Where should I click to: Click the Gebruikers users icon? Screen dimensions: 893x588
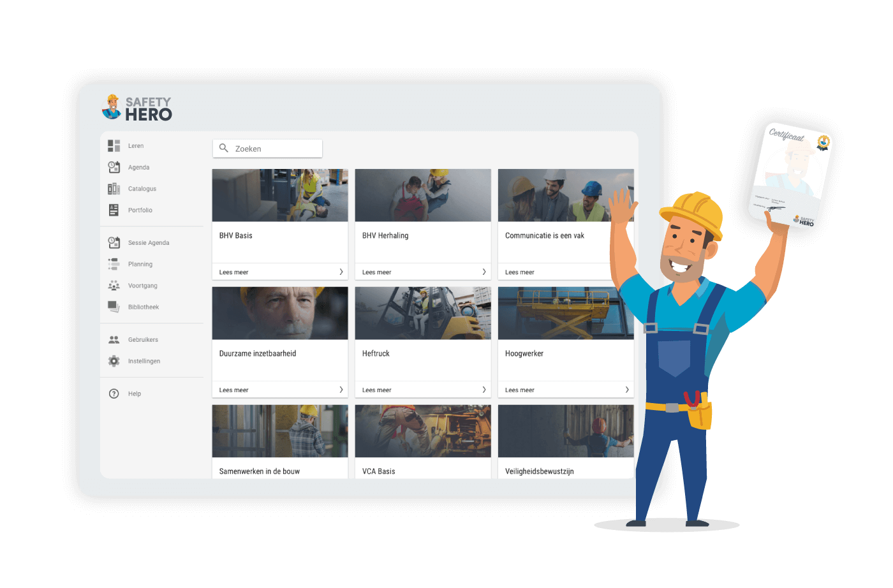click(114, 340)
